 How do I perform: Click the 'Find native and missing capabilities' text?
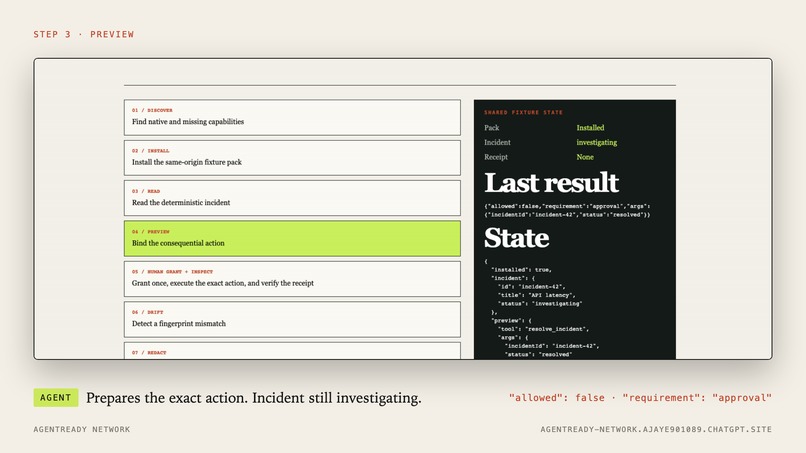188,122
